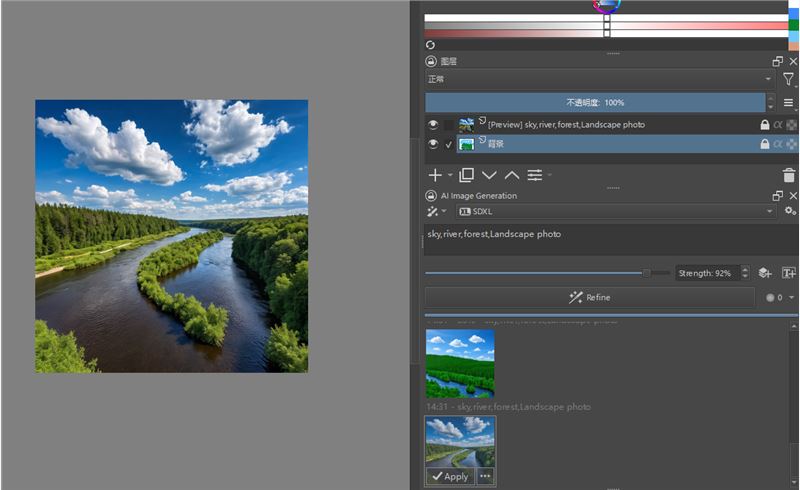
Task: Click the 14:31 sky,river,forest history label
Action: (x=508, y=407)
